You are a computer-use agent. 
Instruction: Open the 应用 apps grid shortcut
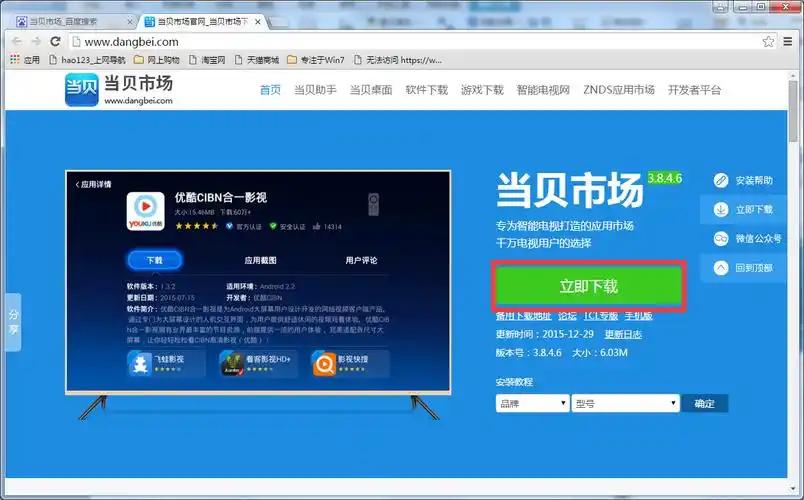click(25, 60)
